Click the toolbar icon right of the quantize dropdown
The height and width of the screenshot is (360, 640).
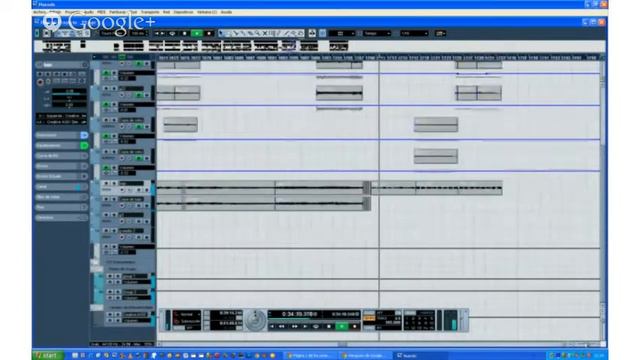tap(440, 33)
